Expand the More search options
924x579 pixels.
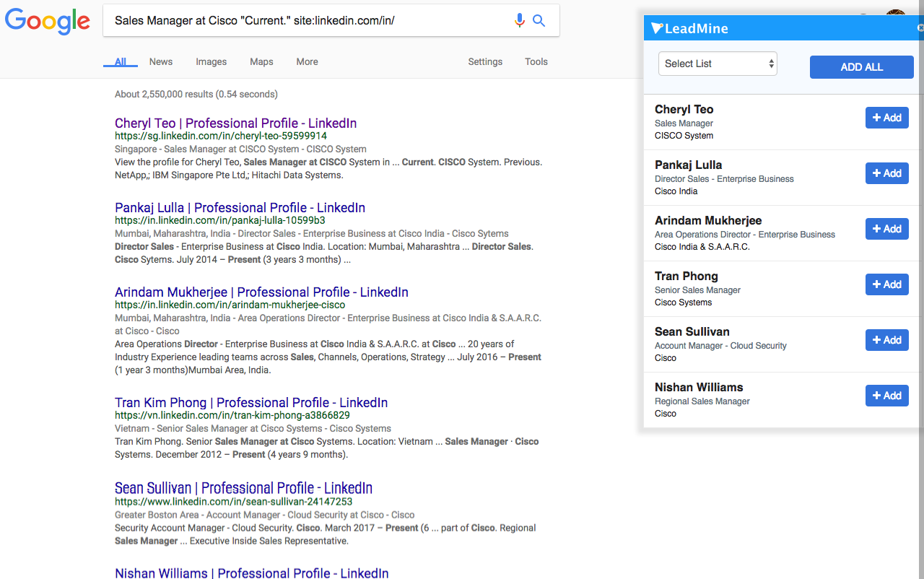coord(307,62)
